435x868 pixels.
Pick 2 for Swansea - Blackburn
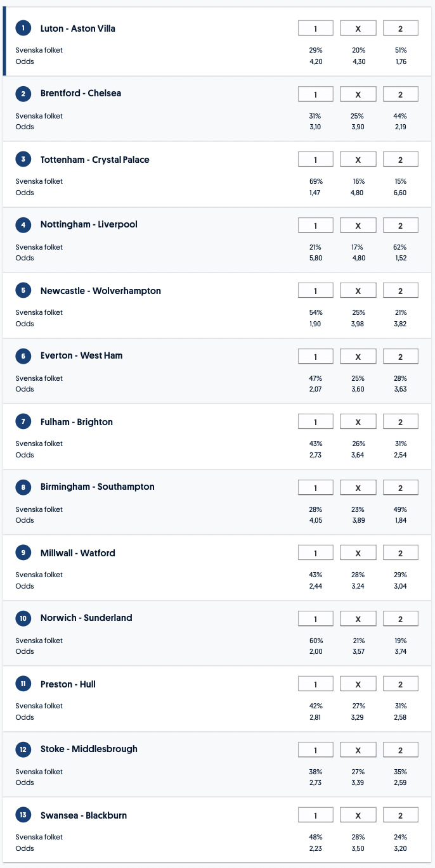(401, 815)
